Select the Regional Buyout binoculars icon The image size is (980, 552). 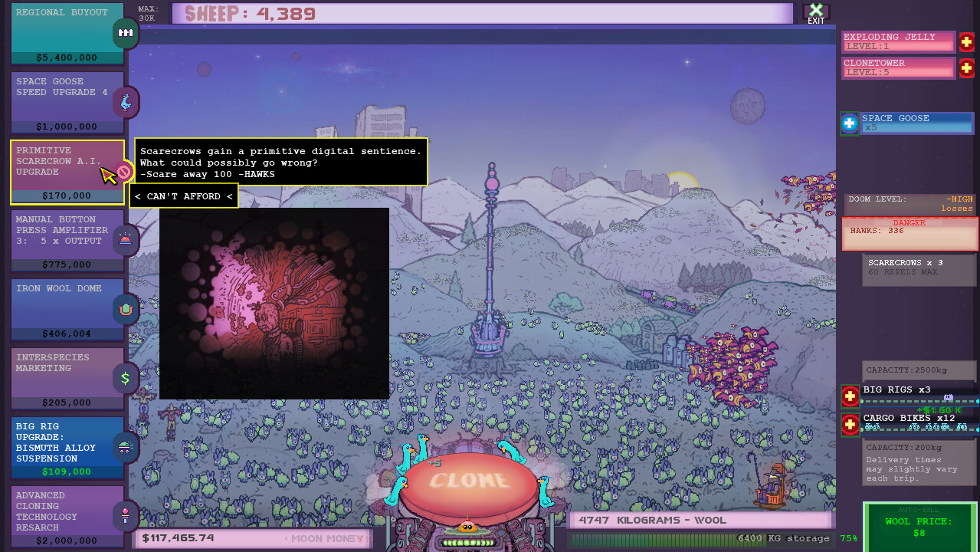125,33
